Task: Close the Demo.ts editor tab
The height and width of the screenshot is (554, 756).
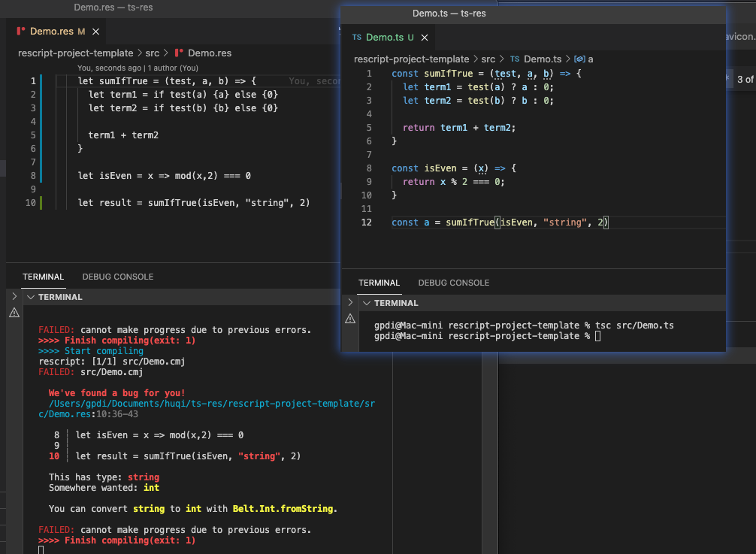Action: [423, 37]
